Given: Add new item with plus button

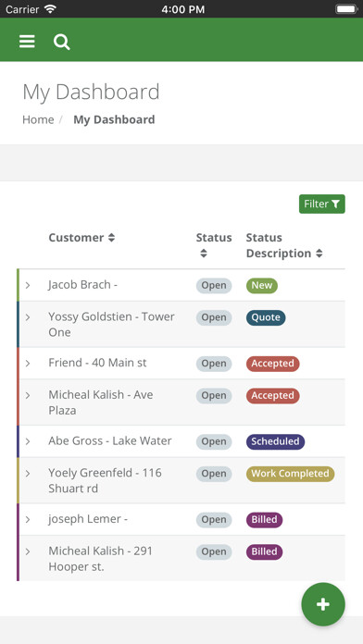Looking at the screenshot, I should [323, 604].
